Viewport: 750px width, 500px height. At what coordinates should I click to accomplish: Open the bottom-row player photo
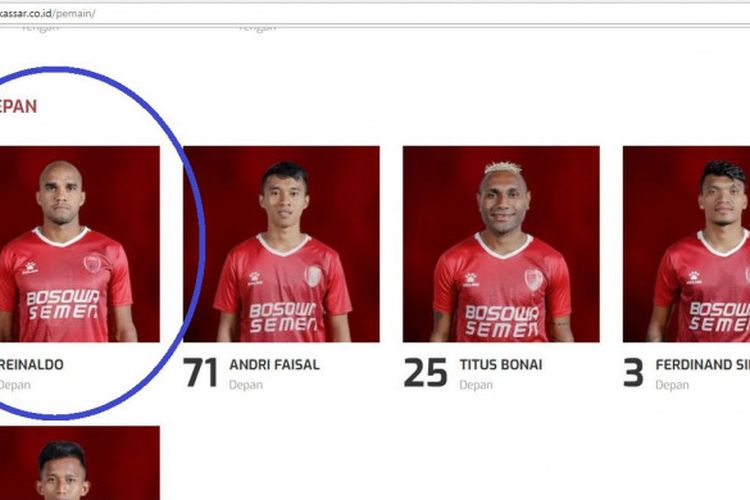79,463
